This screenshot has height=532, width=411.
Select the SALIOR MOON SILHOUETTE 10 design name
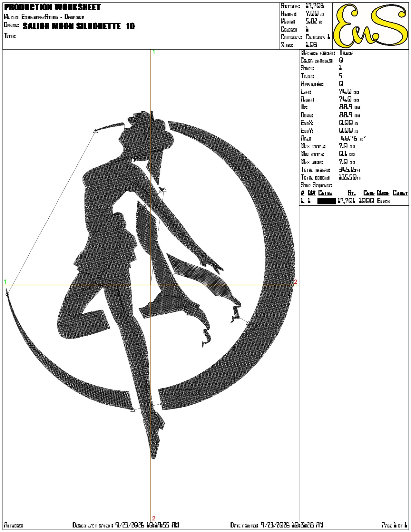[79, 26]
